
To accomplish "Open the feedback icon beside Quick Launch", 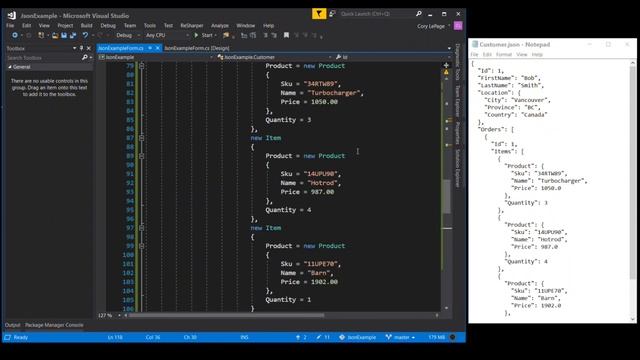I will pyautogui.click(x=332, y=14).
